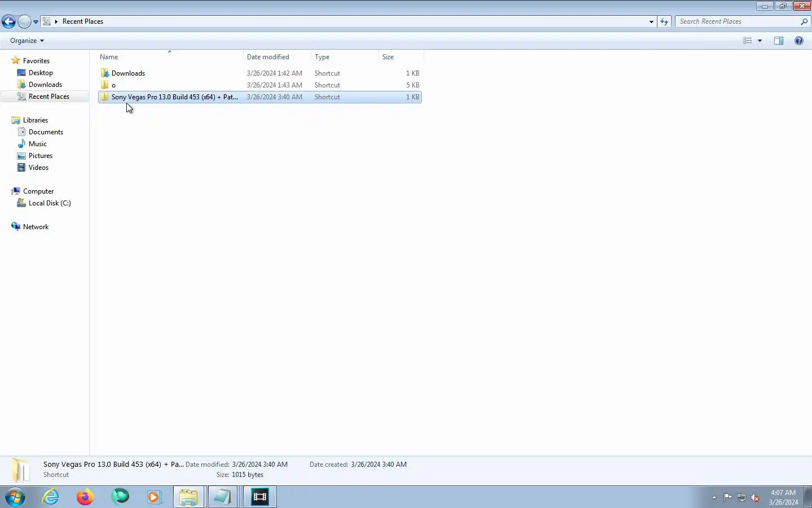Click the Show desktop strip
The height and width of the screenshot is (508, 812).
(x=808, y=497)
